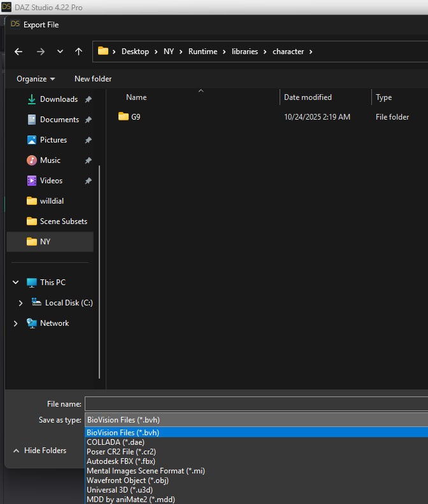Choose Autodesk FBX (*.fbx) export type

click(x=257, y=461)
